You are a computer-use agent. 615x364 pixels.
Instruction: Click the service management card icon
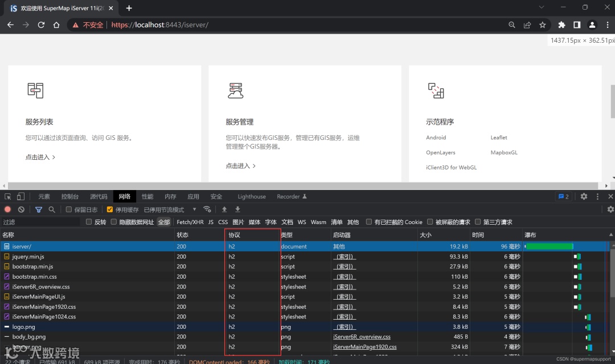point(236,90)
